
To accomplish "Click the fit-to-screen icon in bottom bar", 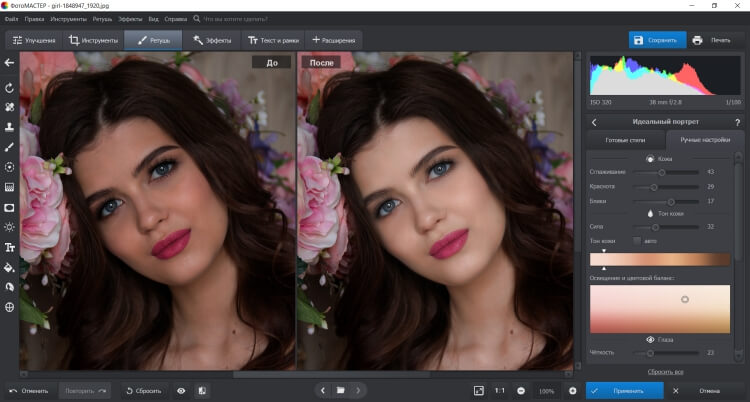I will pyautogui.click(x=479, y=391).
